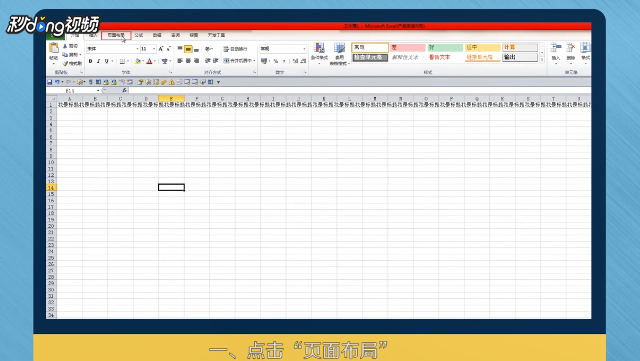640x361 pixels.
Task: Click the Decrease Decimal icon
Action: [303, 61]
